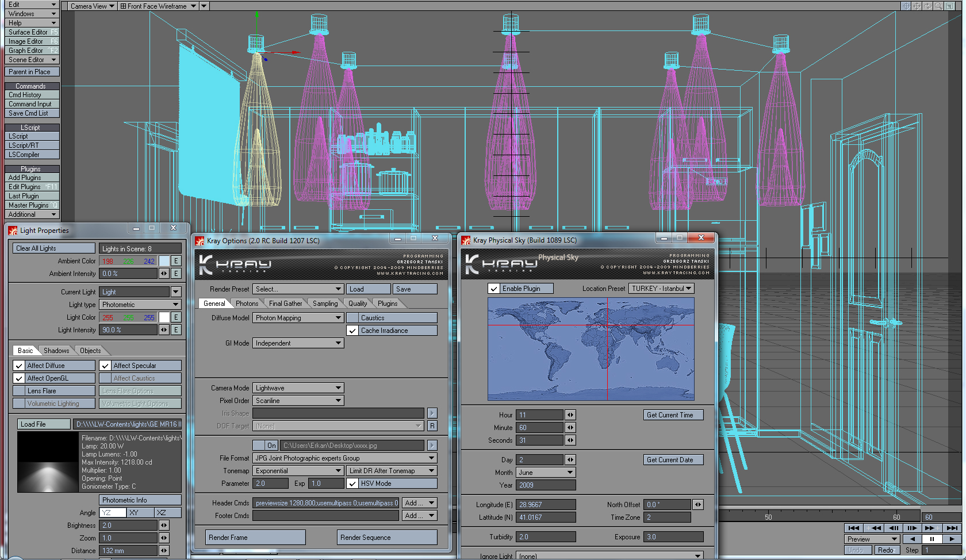Play animation forward with the play arrow
This screenshot has height=560, width=966.
pos(952,539)
